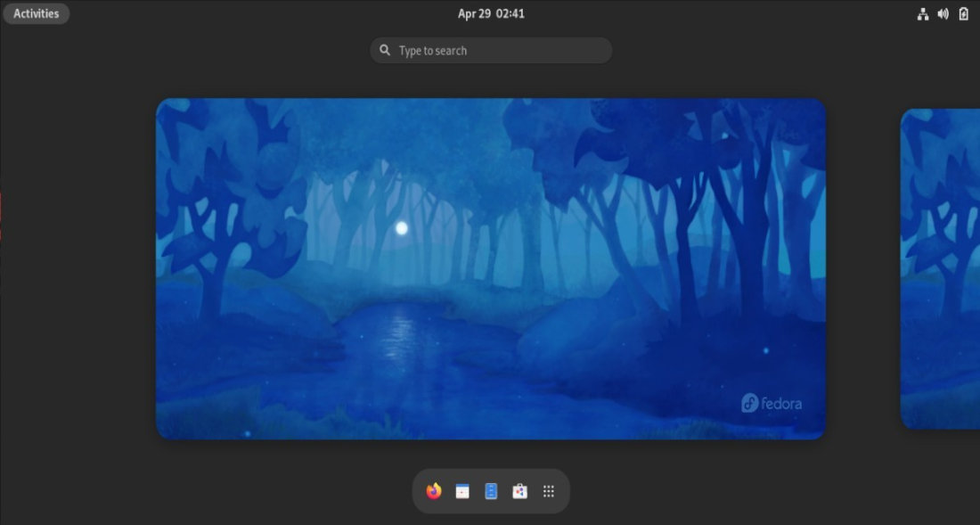
Task: Mute audio via the speaker indicator
Action: pyautogui.click(x=943, y=12)
